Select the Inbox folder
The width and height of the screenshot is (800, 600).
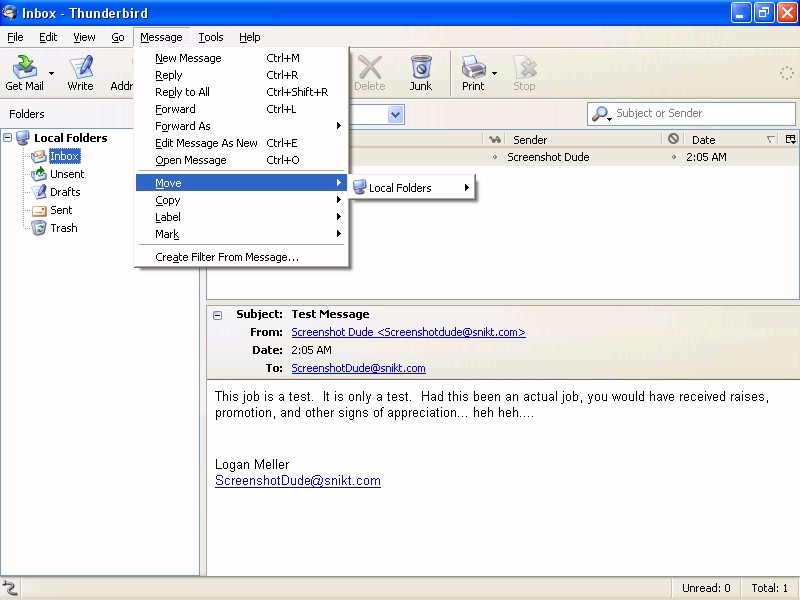pyautogui.click(x=64, y=156)
